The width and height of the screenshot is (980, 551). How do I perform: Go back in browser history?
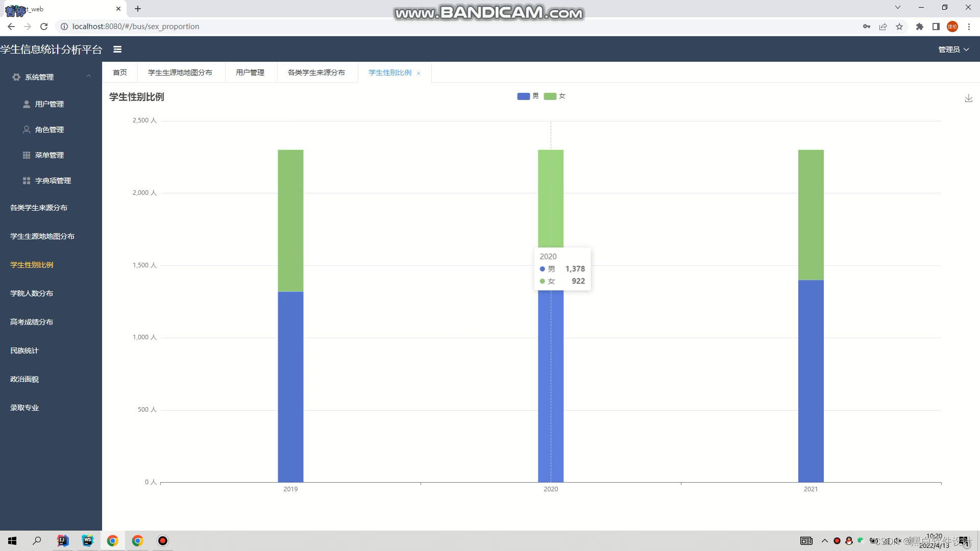click(x=11, y=27)
